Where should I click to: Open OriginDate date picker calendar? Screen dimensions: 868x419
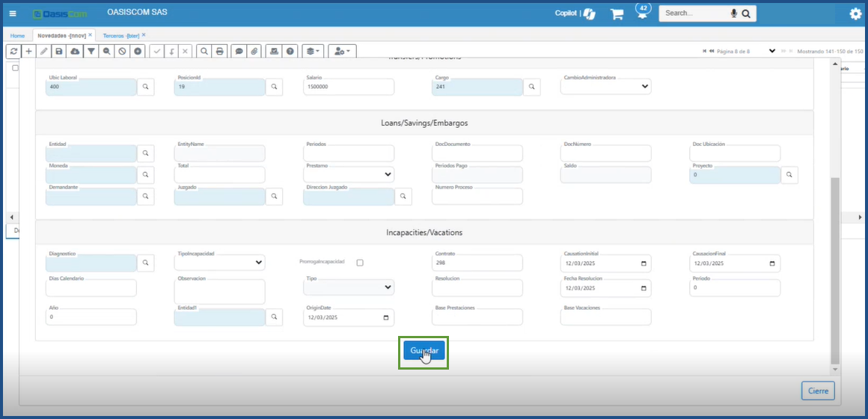[x=386, y=318]
